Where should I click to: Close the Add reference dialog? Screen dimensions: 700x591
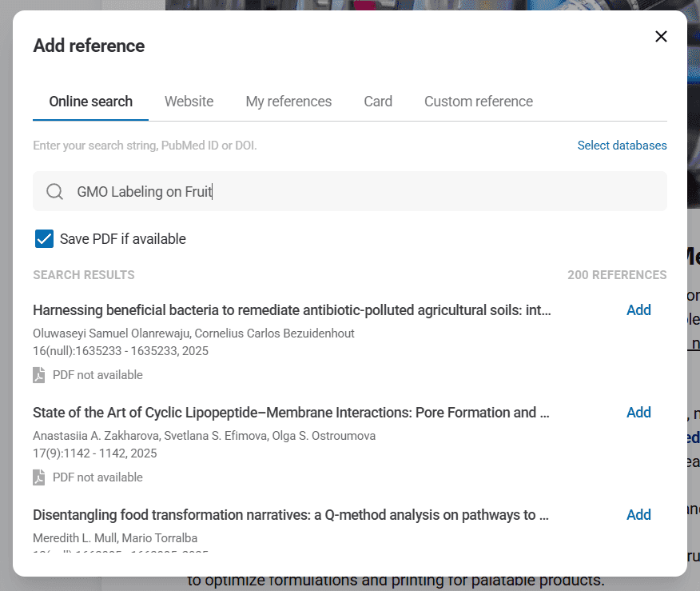pyautogui.click(x=661, y=37)
